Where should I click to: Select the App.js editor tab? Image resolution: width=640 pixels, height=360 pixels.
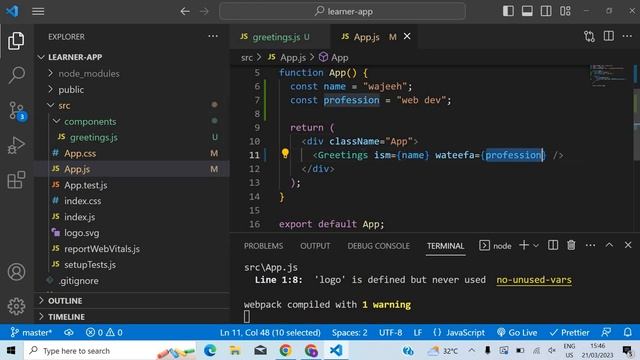(x=366, y=37)
